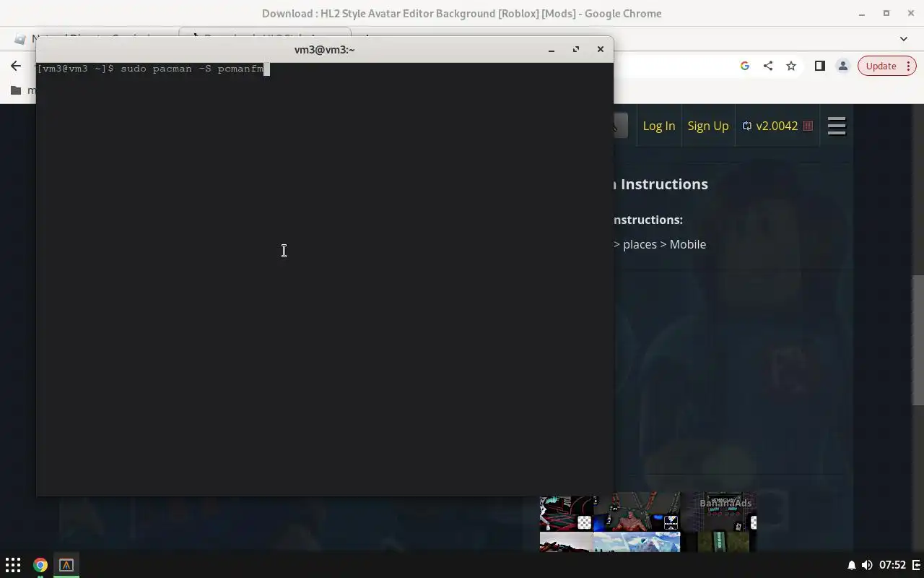This screenshot has width=924, height=578.
Task: Maximize the Google Chrome window
Action: pos(886,14)
